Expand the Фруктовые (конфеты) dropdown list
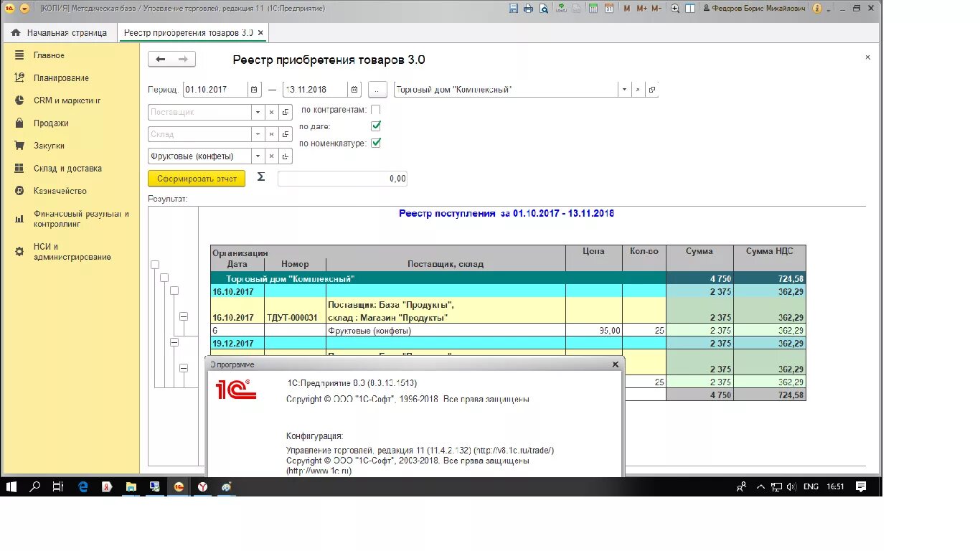Image resolution: width=980 pixels, height=551 pixels. pyautogui.click(x=258, y=156)
